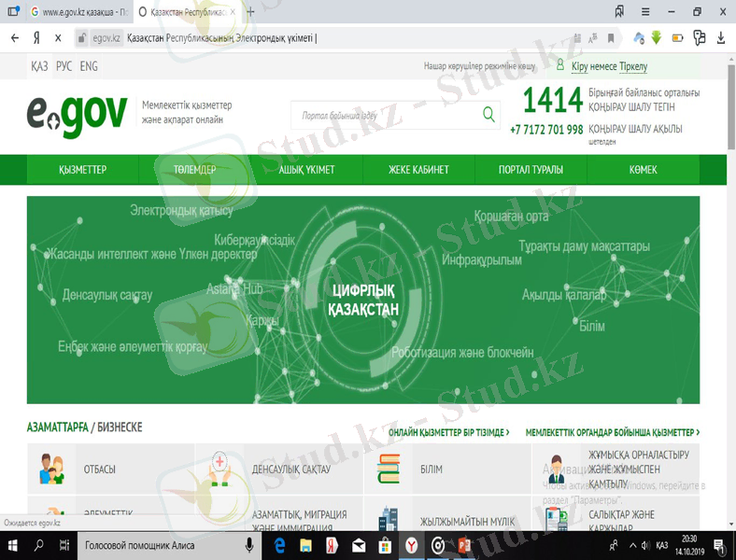Show hidden system tray icons chevron
Screen dimensions: 736x560
632,545
